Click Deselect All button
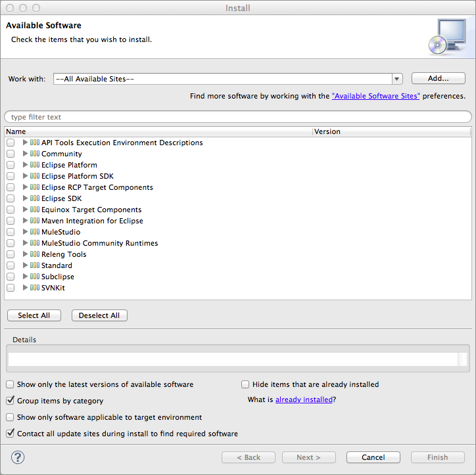 click(99, 315)
